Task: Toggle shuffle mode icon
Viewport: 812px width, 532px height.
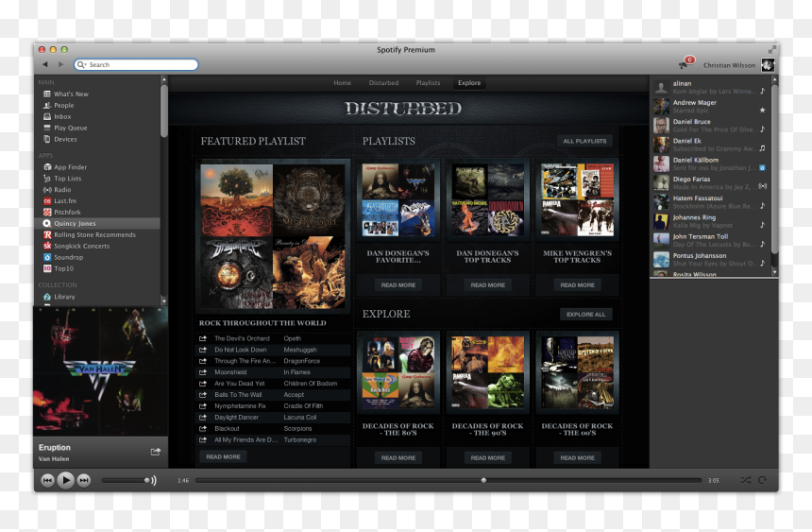Action: [x=745, y=480]
